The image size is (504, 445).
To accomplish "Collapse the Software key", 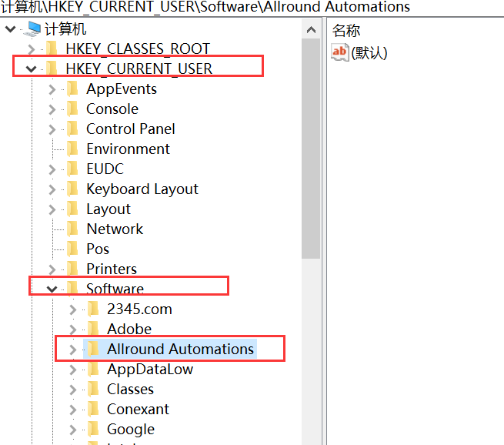I will (x=52, y=289).
